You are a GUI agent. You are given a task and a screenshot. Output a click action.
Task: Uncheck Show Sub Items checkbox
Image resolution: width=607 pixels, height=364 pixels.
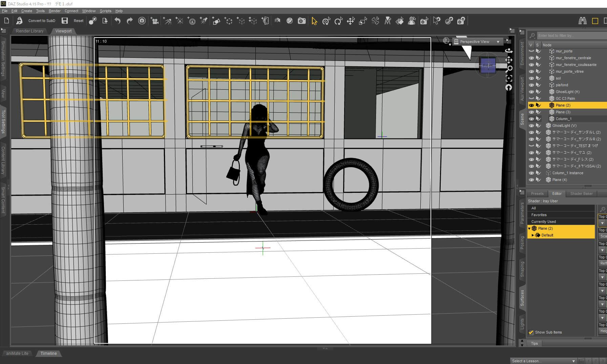[531, 332]
